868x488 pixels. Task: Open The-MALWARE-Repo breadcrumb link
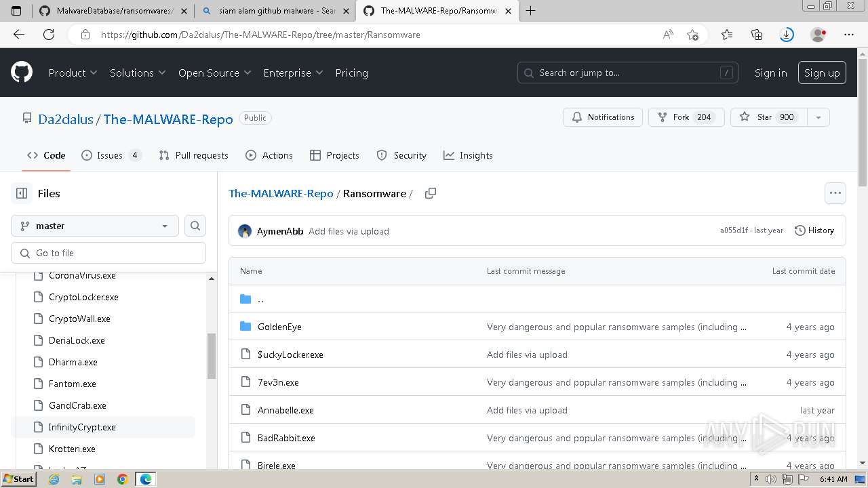(x=281, y=193)
